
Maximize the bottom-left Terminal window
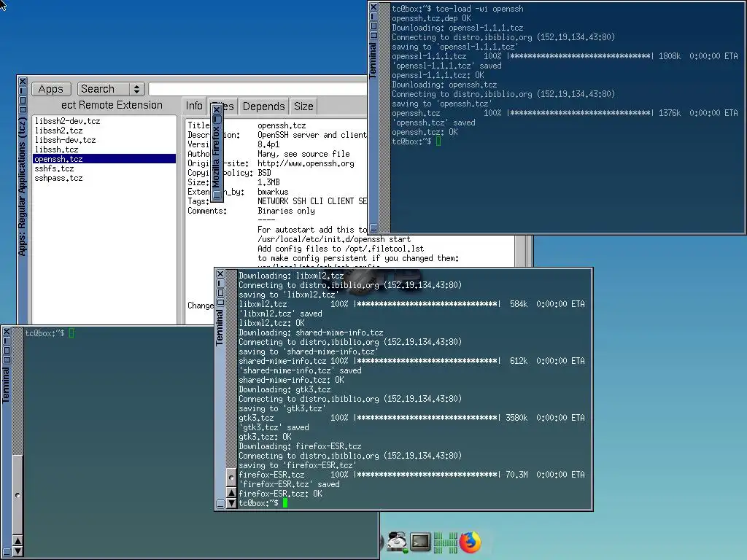(x=7, y=351)
